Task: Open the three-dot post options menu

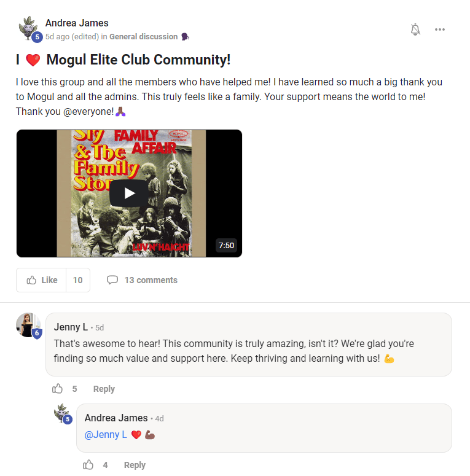Action: click(x=440, y=29)
